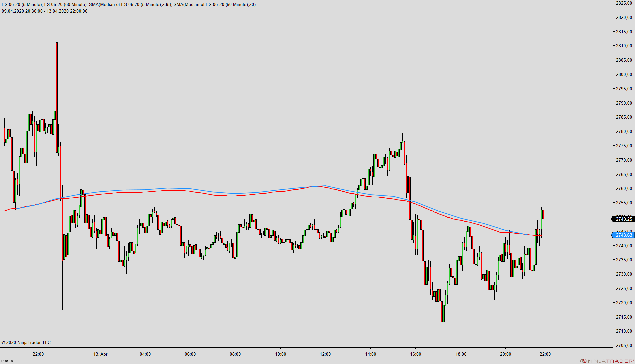Click the 2715,00 price axis label
Viewport: 635px width, 364px height.
coord(624,317)
